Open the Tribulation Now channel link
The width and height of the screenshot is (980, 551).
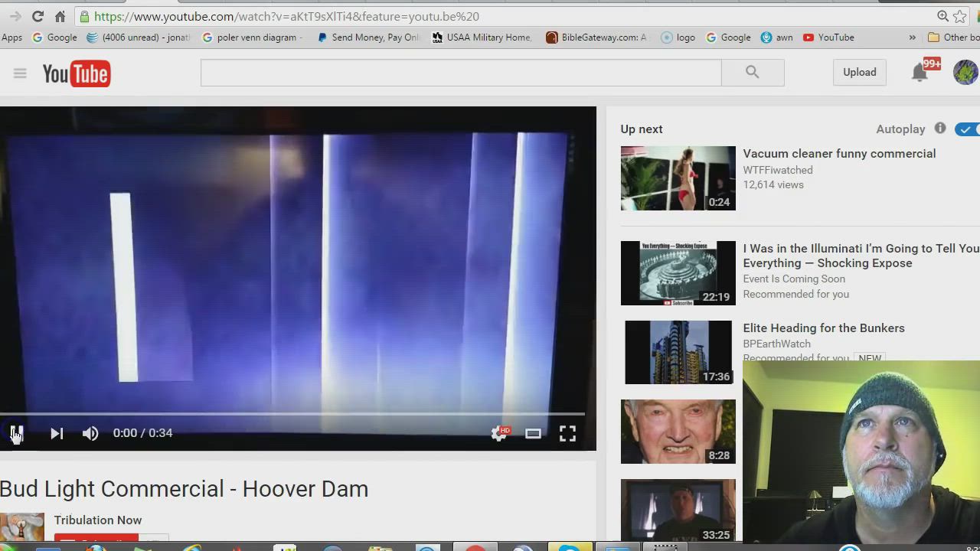pyautogui.click(x=98, y=520)
